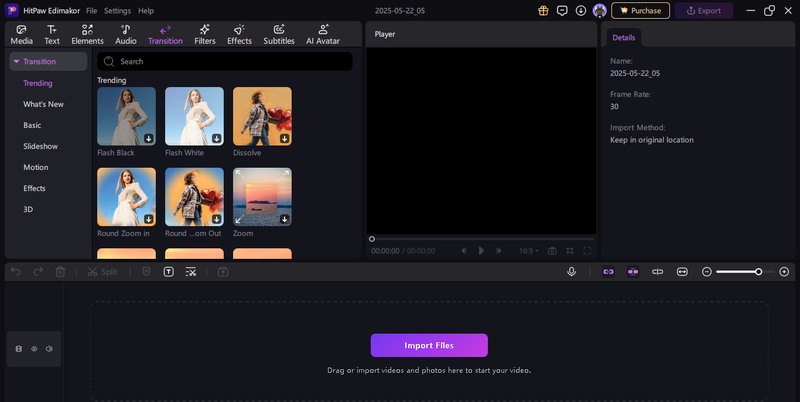800x402 pixels.
Task: Click the timeline zoom slider
Action: coord(738,271)
